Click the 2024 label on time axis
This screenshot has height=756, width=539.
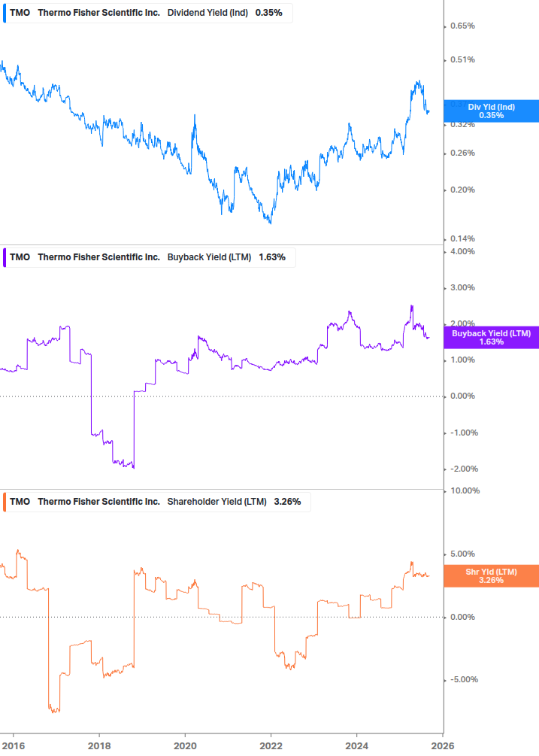pyautogui.click(x=356, y=746)
